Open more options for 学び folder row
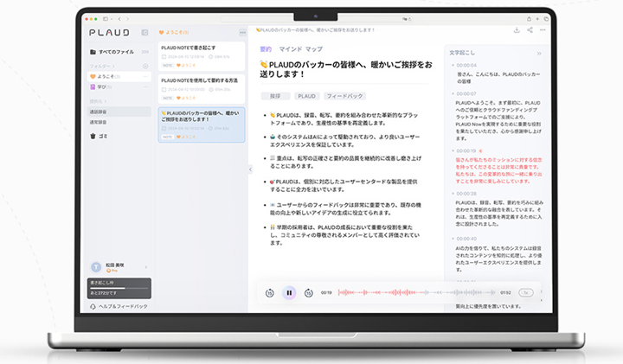The height and width of the screenshot is (364, 623). [x=145, y=87]
